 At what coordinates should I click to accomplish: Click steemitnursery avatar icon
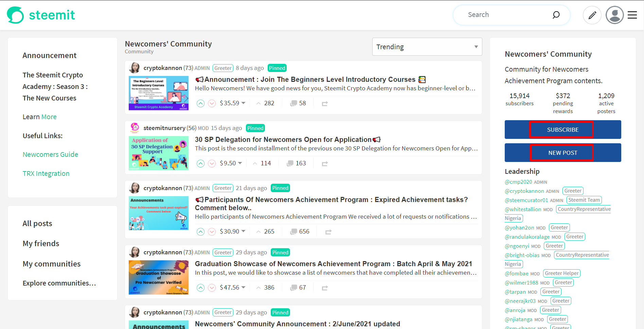pyautogui.click(x=135, y=128)
